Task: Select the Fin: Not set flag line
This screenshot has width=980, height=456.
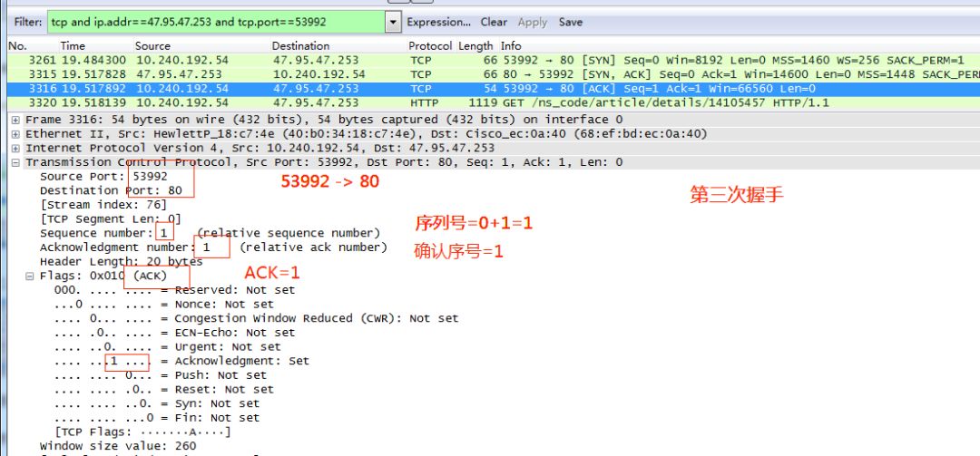Action: [157, 419]
